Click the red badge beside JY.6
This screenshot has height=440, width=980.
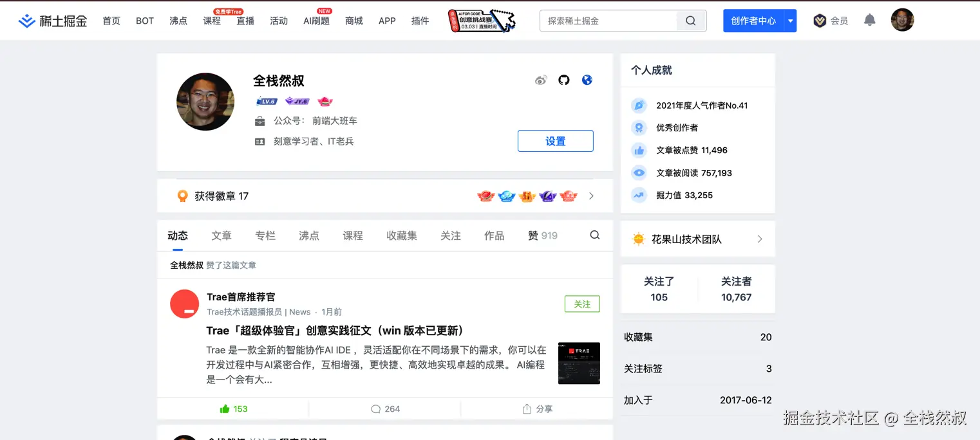325,102
